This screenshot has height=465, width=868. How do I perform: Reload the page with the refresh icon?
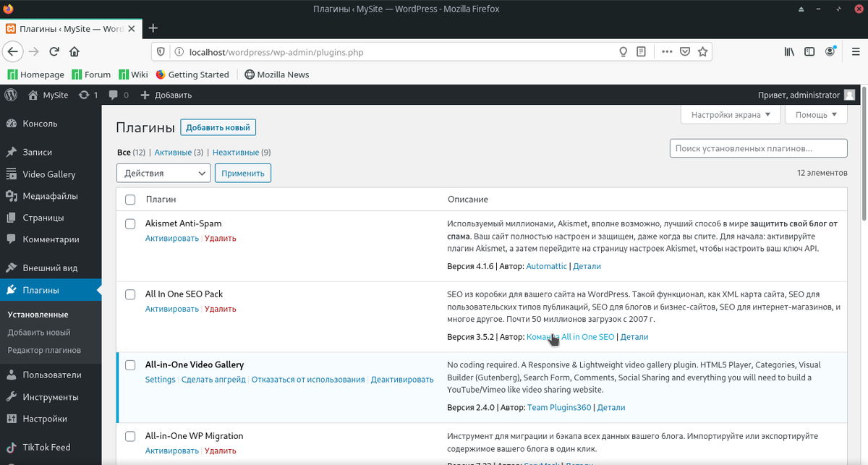(54, 52)
